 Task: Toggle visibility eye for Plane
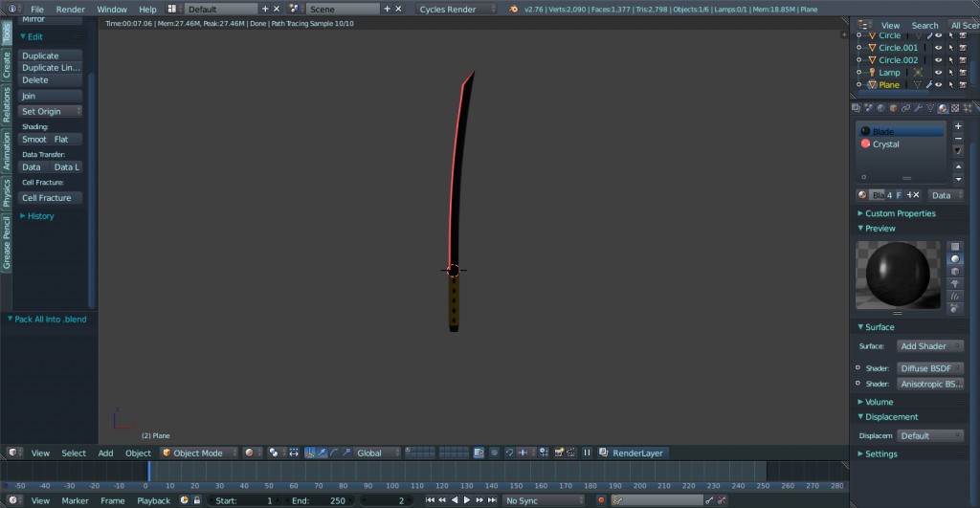938,85
